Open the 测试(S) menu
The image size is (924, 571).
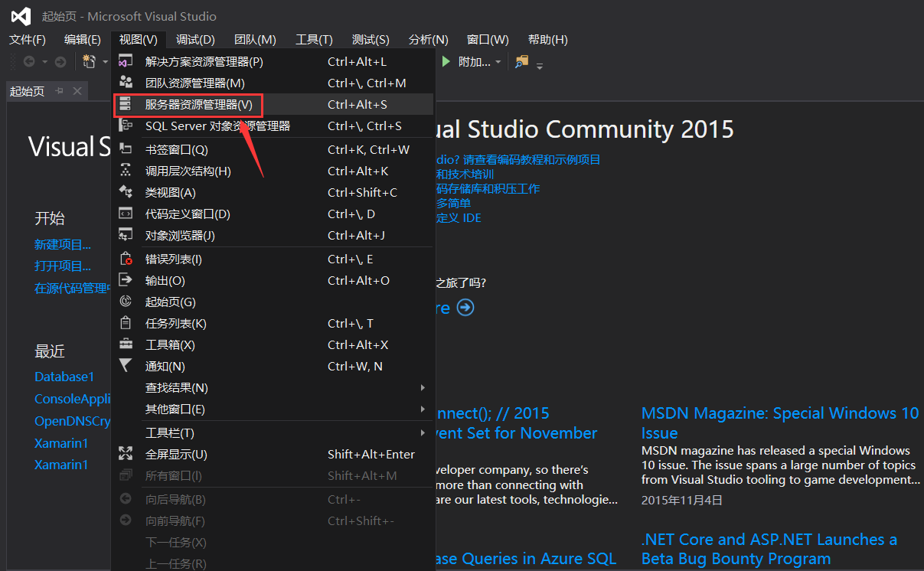[x=371, y=39]
